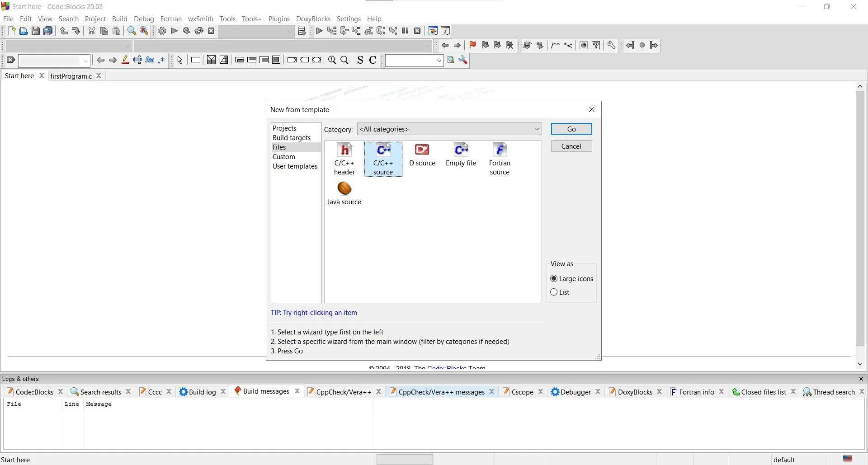Click the Redo toolbar icon
The height and width of the screenshot is (465, 868).
pyautogui.click(x=76, y=31)
